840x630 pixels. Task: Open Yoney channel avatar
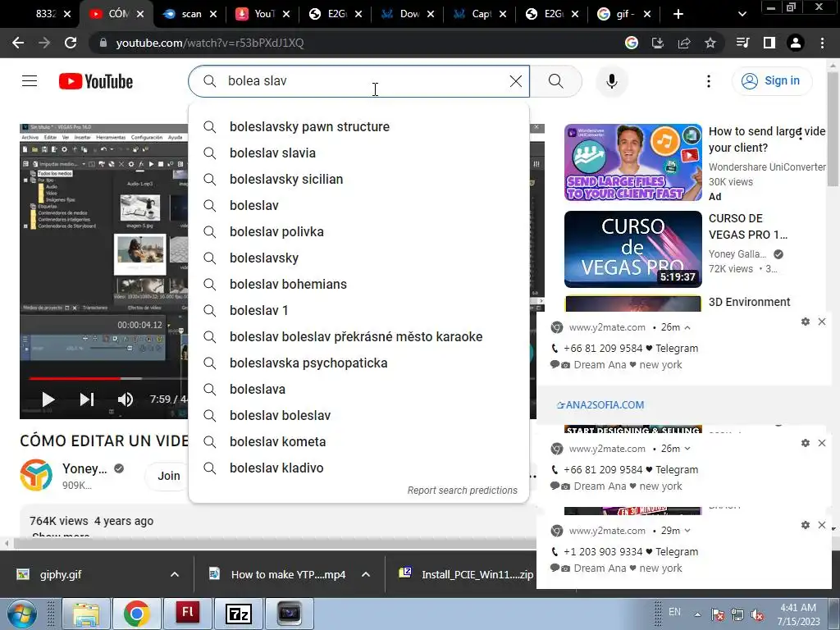tap(36, 475)
